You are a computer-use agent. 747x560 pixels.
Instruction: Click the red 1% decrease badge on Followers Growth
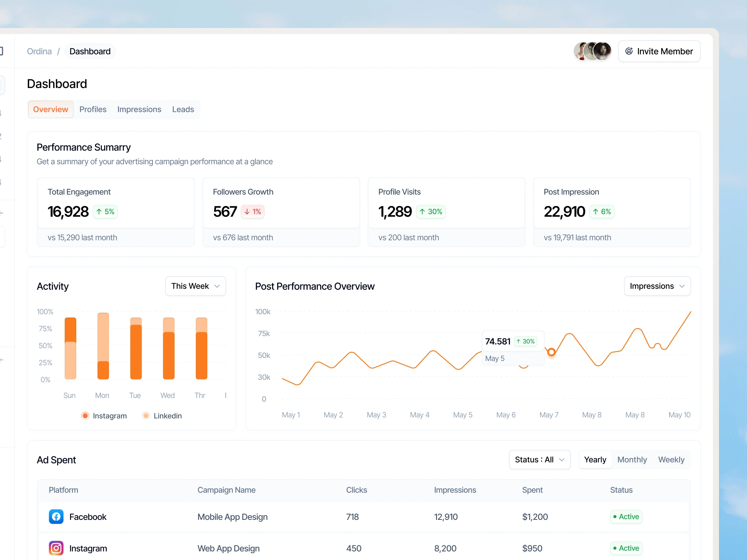click(x=252, y=212)
